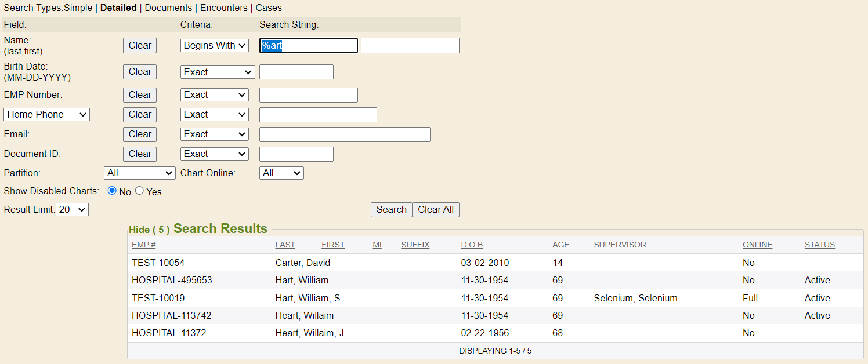Click the Search button

[391, 210]
